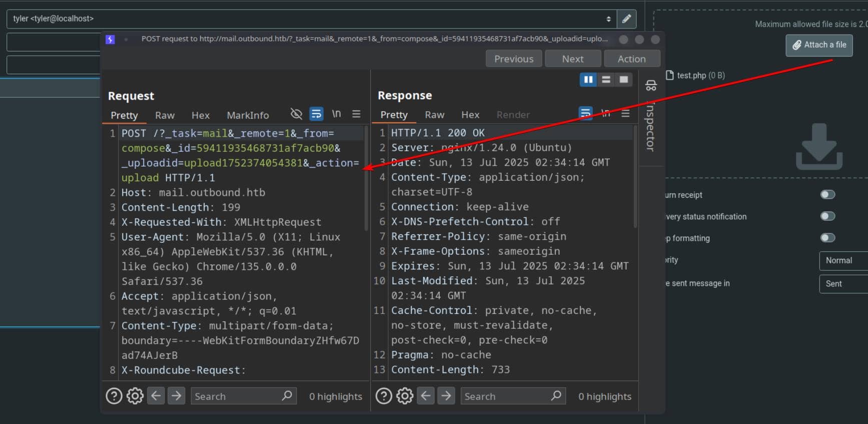This screenshot has width=868, height=424.
Task: Select the Pretty tab in Request
Action: click(x=124, y=115)
